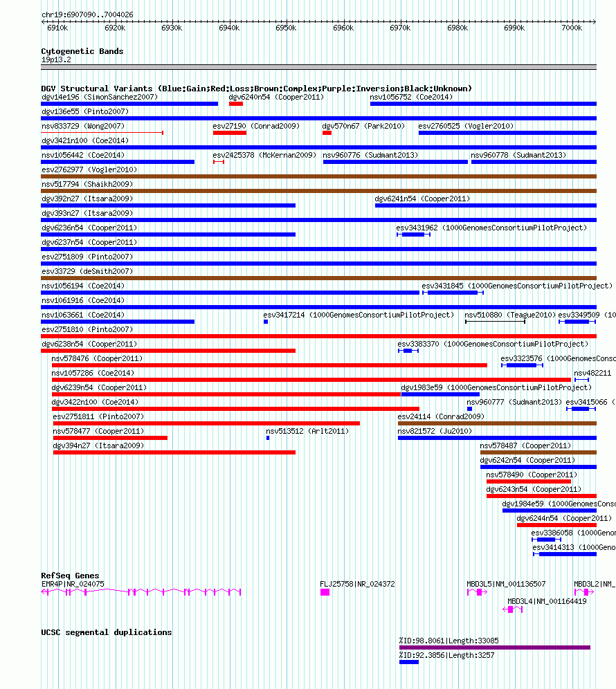Click esv2762977 (Vogler2010) complex variant label
The image size is (616, 689).
pos(89,169)
